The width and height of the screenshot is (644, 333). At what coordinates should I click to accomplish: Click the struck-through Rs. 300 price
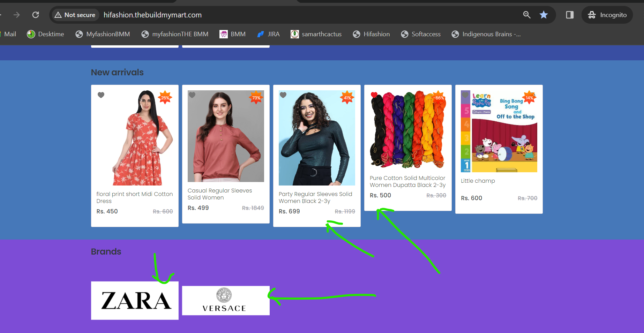click(x=436, y=195)
